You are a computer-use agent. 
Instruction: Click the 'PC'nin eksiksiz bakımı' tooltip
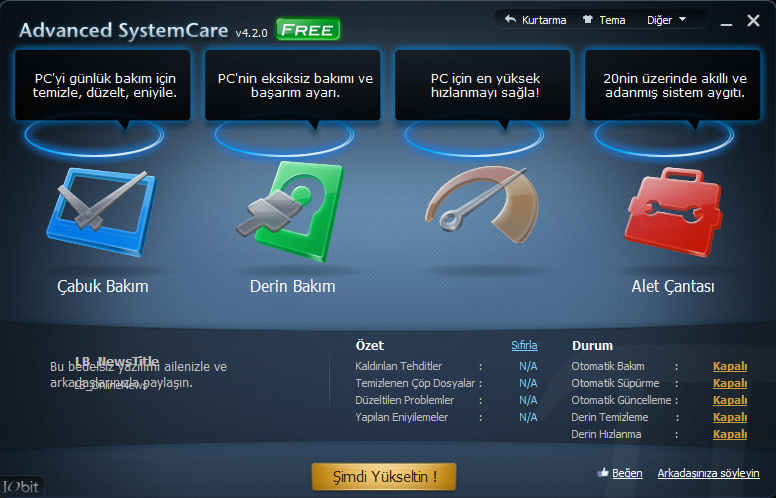tap(293, 85)
